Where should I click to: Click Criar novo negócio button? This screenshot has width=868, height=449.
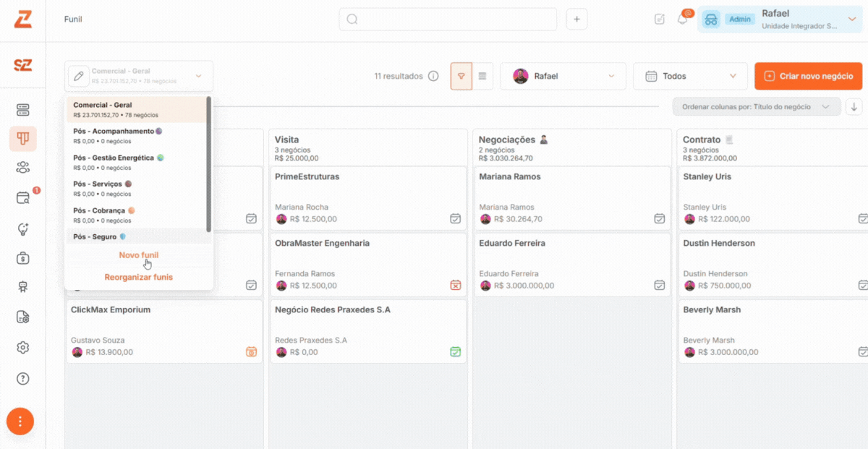click(808, 76)
